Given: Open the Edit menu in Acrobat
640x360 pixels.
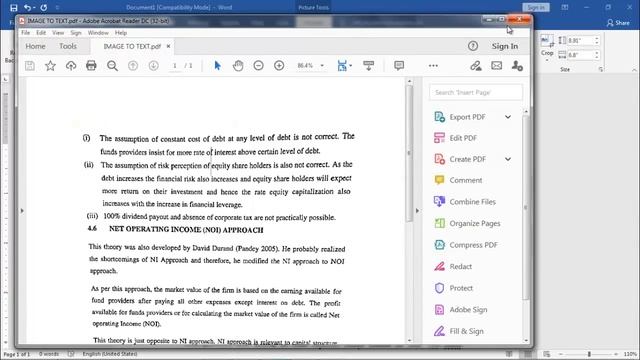Looking at the screenshot, I should 41,33.
